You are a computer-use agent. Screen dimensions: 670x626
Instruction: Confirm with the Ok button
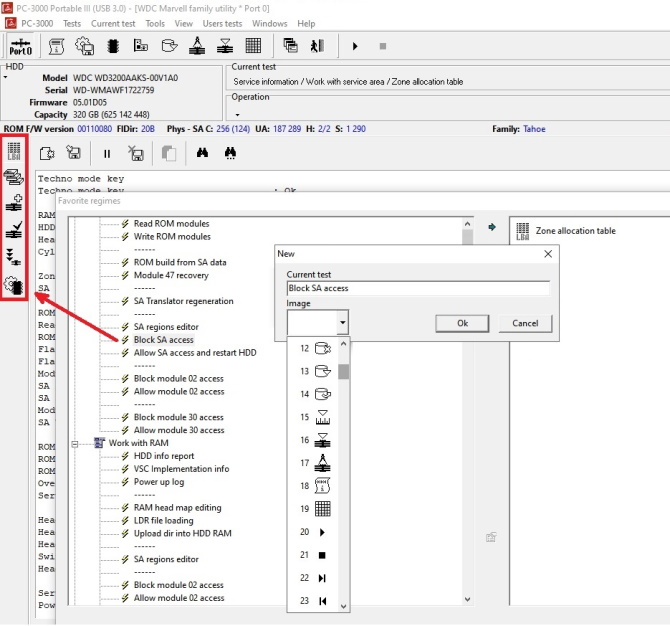[462, 323]
